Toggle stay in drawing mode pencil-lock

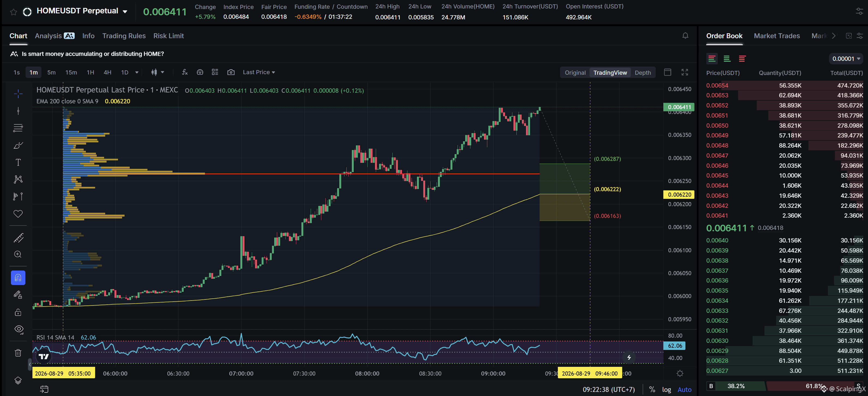click(18, 295)
